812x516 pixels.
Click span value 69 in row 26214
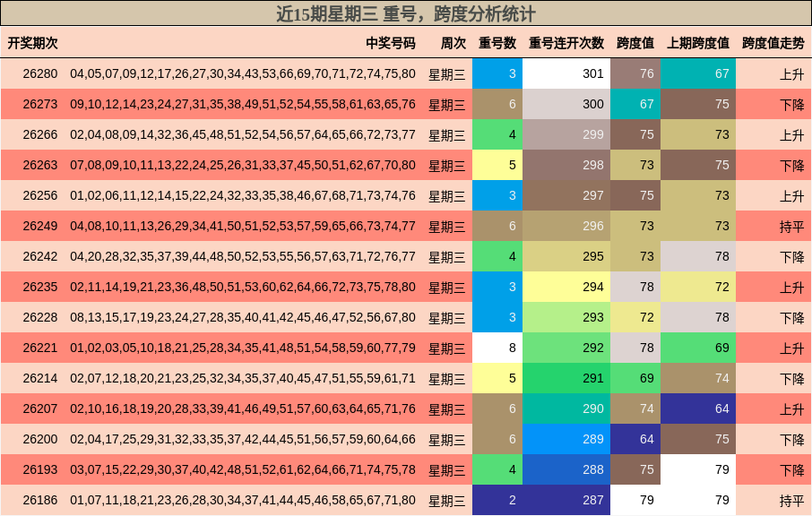pyautogui.click(x=635, y=378)
